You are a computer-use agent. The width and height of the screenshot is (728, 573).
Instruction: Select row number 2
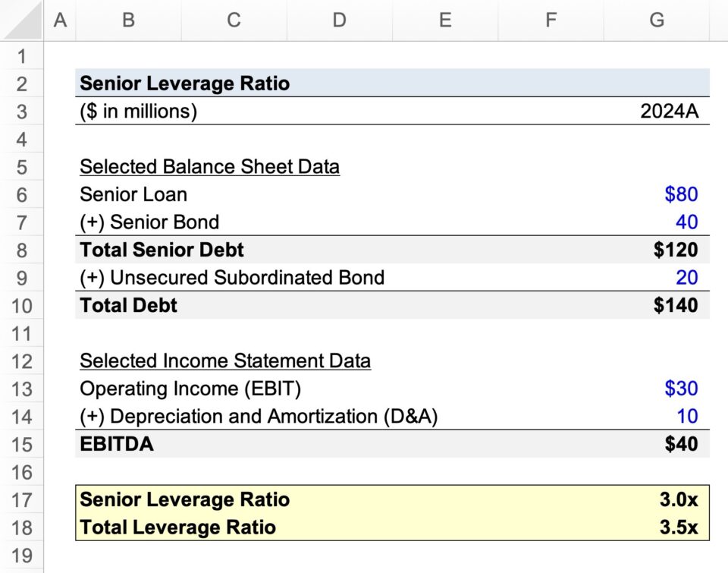click(23, 83)
